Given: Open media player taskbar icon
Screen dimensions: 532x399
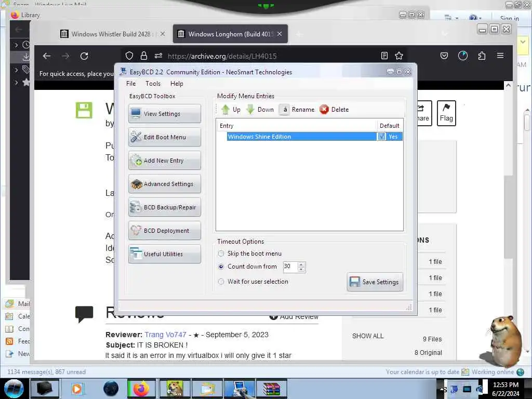Looking at the screenshot, I should [x=77, y=389].
